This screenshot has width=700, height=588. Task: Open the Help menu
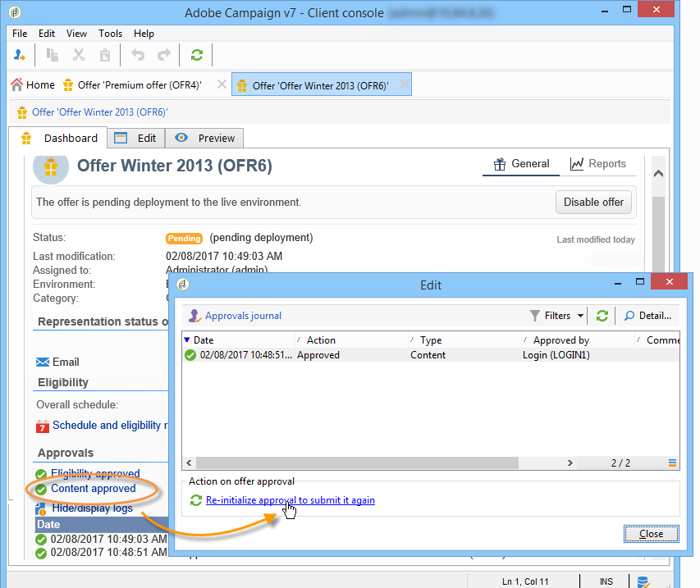[144, 34]
